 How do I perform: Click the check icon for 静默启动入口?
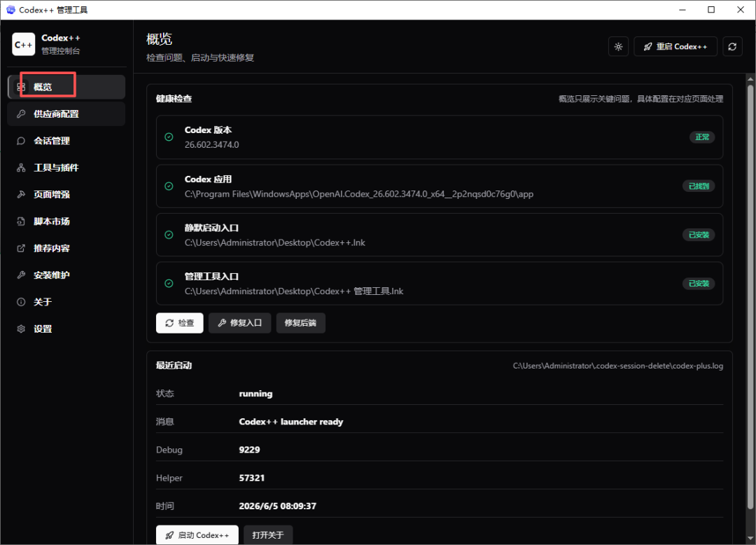169,235
